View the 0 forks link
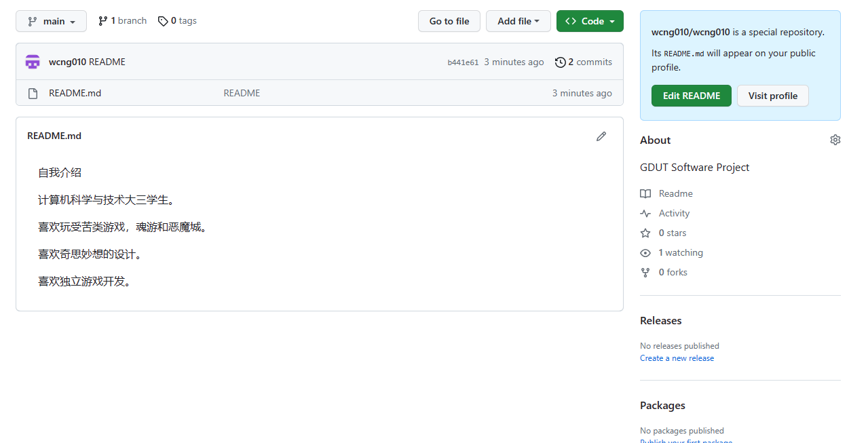This screenshot has height=443, width=868. coord(673,272)
